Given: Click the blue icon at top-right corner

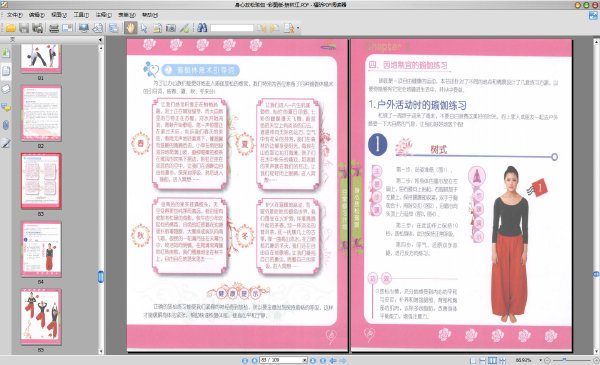Looking at the screenshot, I should pyautogui.click(x=593, y=15).
